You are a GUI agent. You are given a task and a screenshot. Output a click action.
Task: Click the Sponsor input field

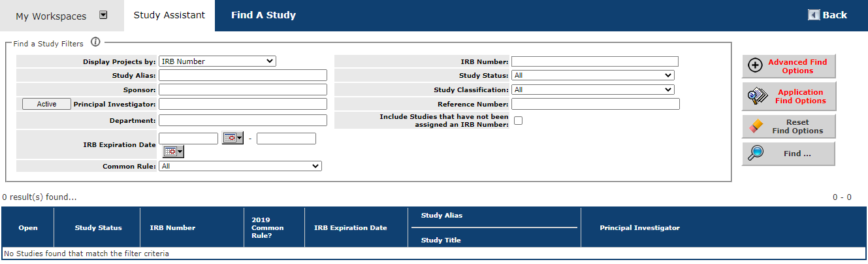click(243, 90)
